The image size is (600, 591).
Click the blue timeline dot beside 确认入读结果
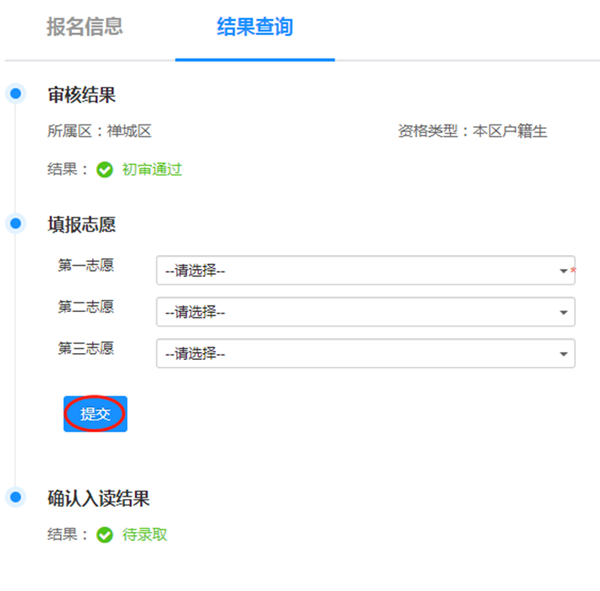point(15,497)
